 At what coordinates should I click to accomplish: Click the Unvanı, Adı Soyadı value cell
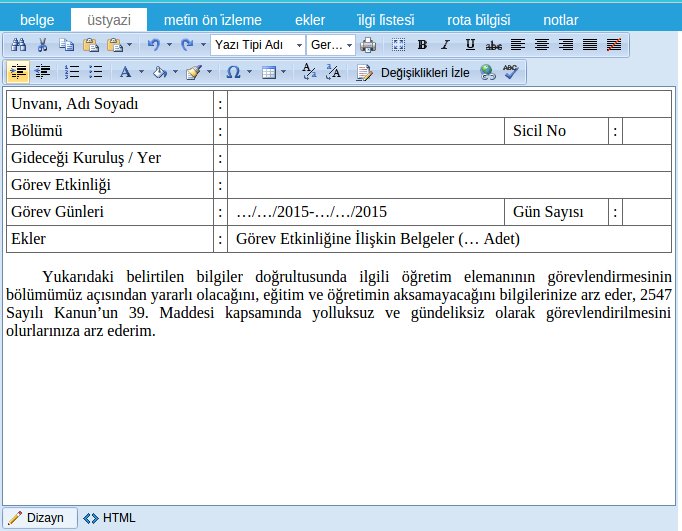(x=449, y=104)
